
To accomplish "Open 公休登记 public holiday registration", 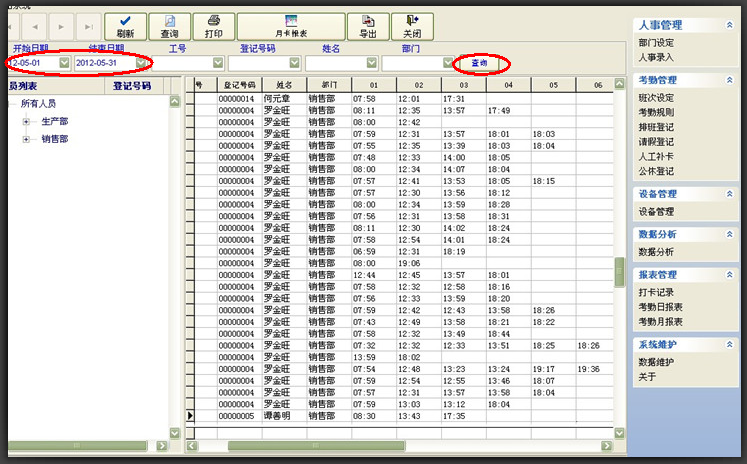I will tap(656, 171).
